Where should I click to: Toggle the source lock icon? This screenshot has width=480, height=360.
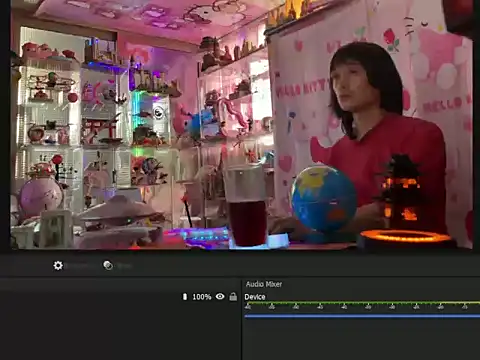click(233, 296)
